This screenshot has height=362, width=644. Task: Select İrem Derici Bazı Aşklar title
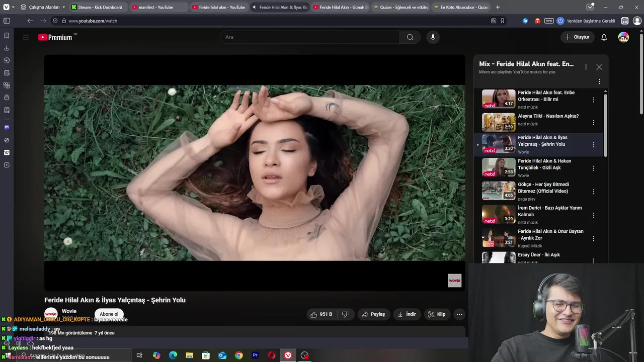coord(550,211)
